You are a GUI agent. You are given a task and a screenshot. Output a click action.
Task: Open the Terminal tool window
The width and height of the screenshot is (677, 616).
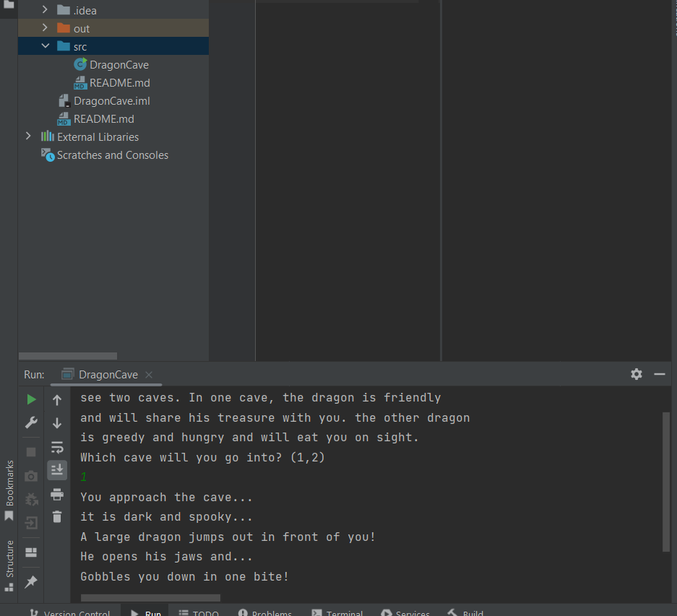click(337, 612)
